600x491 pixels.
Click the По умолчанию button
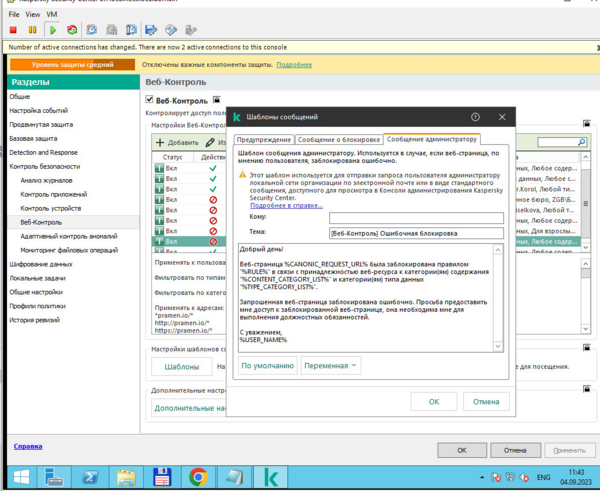(267, 366)
